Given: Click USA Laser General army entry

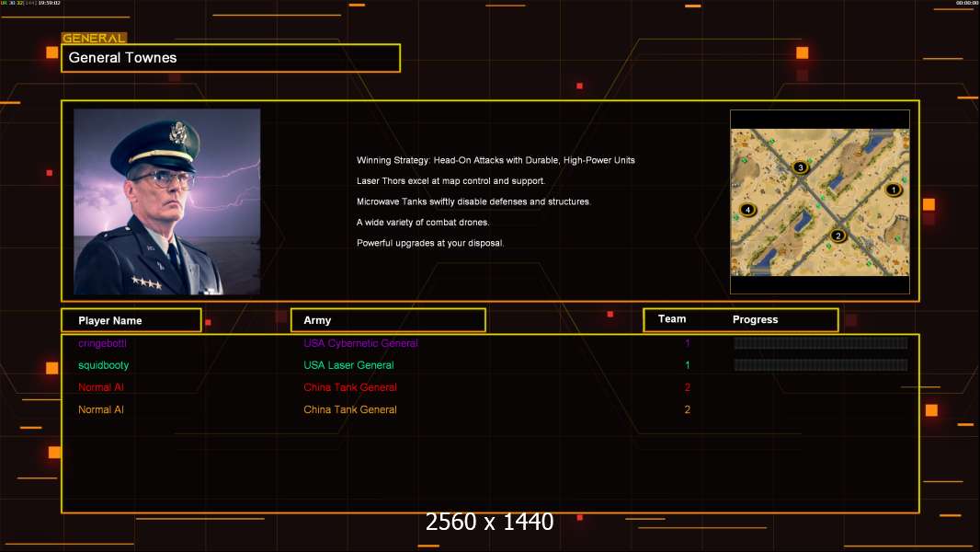Looking at the screenshot, I should (348, 365).
